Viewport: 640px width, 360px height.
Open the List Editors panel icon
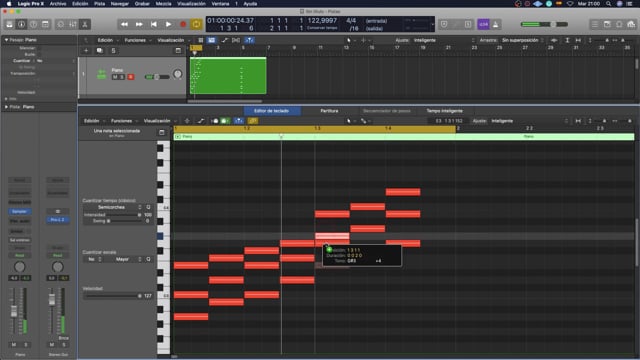(x=595, y=24)
